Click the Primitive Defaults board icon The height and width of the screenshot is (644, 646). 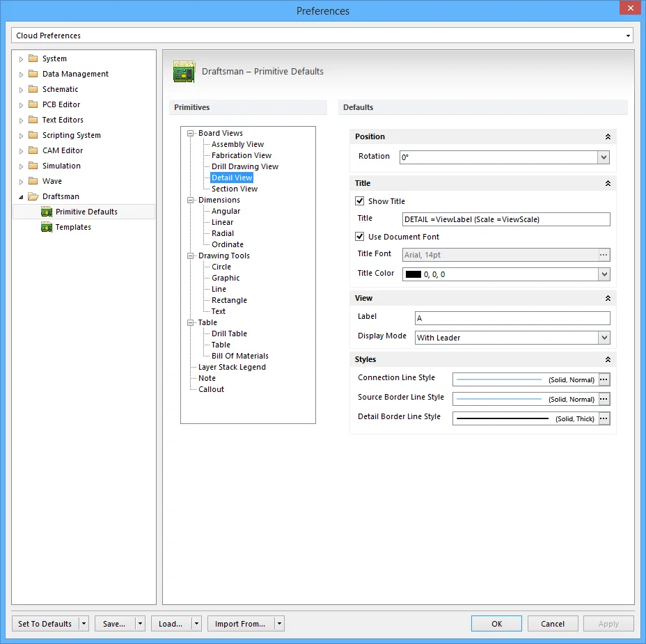click(47, 212)
